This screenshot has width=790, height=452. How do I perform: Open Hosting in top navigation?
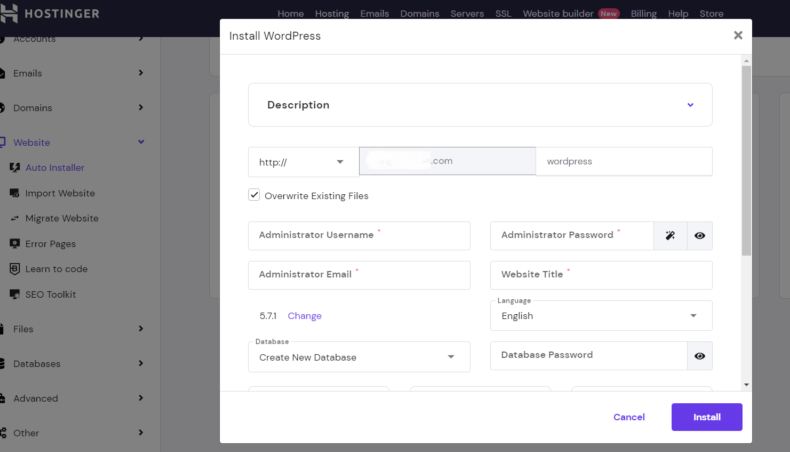point(332,14)
